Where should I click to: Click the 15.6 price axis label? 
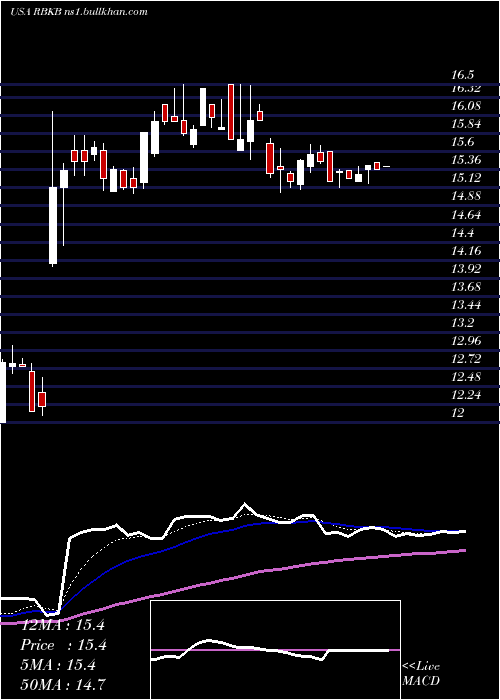462,142
